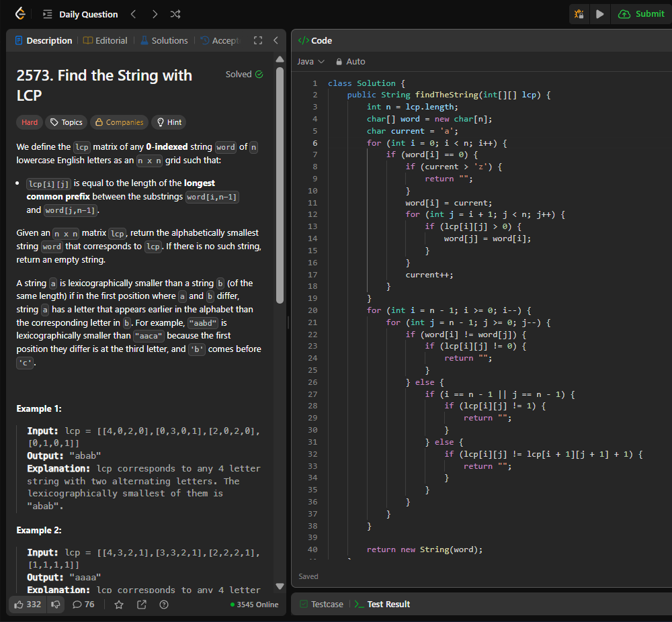Switch to the Editorial tab
The height and width of the screenshot is (622, 672).
coord(106,40)
